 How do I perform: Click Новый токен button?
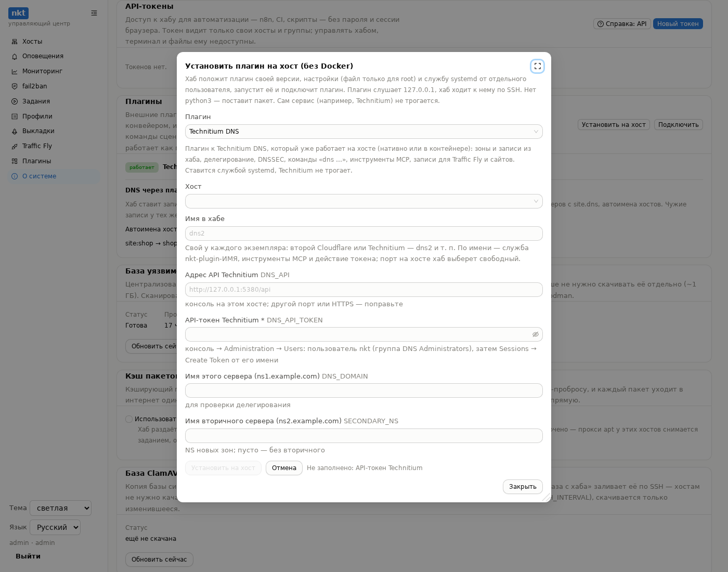[678, 24]
